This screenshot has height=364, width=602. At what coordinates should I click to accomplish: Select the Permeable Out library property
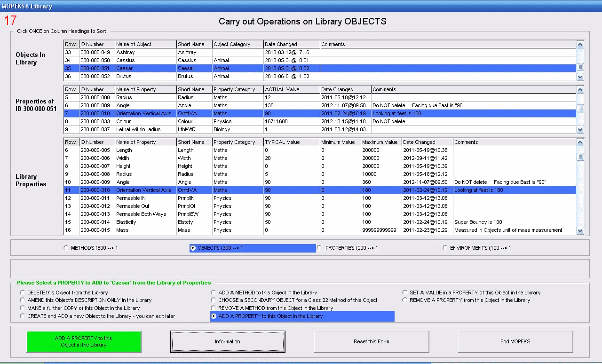[320, 206]
